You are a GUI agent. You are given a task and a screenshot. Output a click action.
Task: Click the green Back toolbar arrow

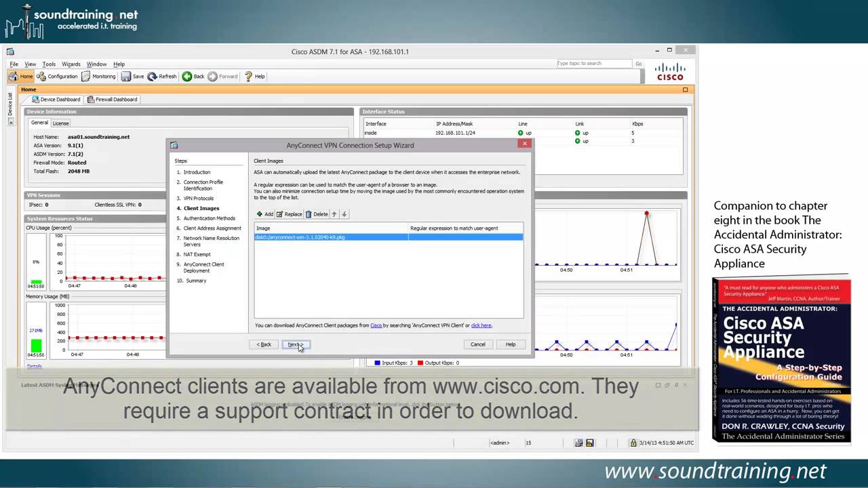coord(186,77)
